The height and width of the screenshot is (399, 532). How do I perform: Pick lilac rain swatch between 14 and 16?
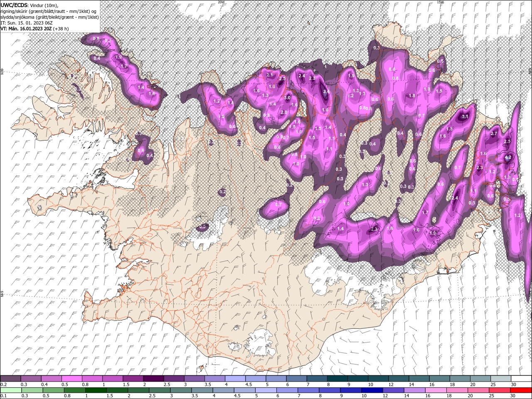click(414, 390)
